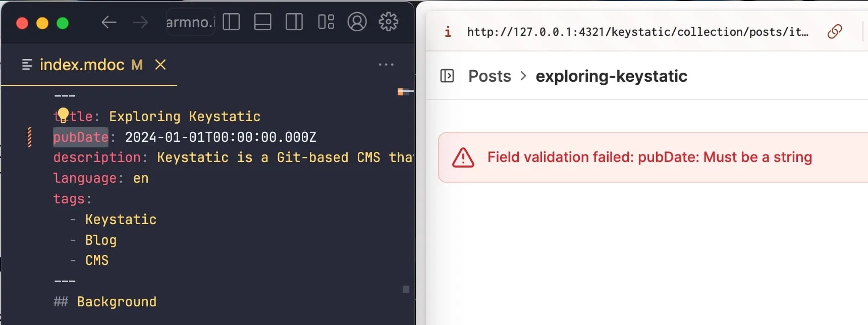Toggle the primary sidebar layout icon

click(x=231, y=22)
